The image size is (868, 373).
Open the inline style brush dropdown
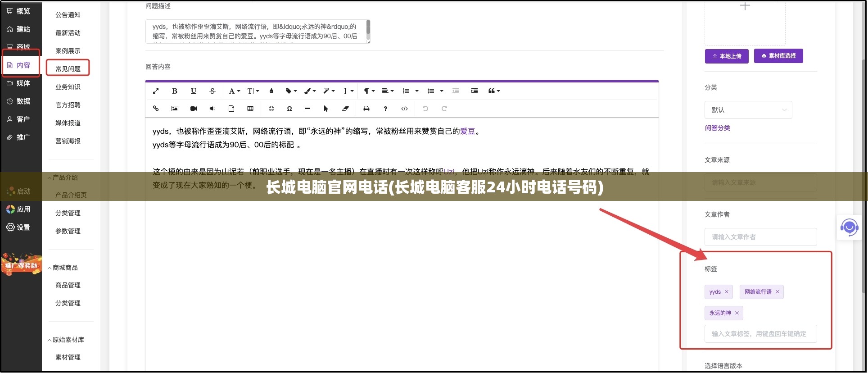tap(310, 91)
